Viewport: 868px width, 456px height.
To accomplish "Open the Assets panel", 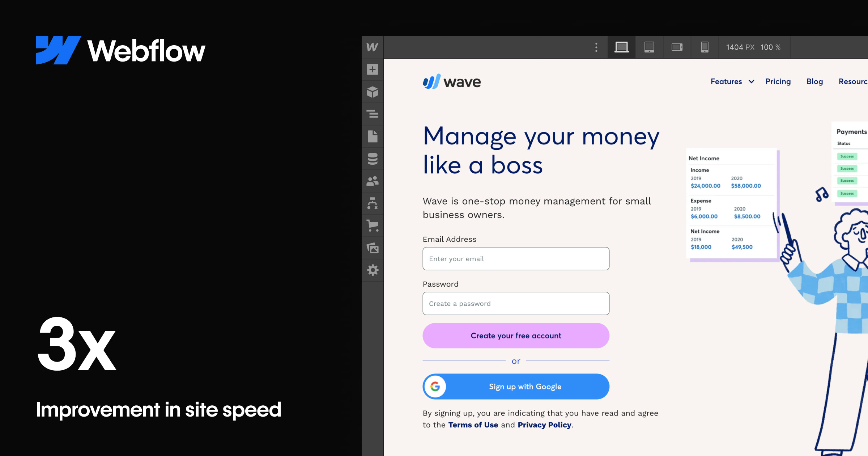I will point(373,248).
